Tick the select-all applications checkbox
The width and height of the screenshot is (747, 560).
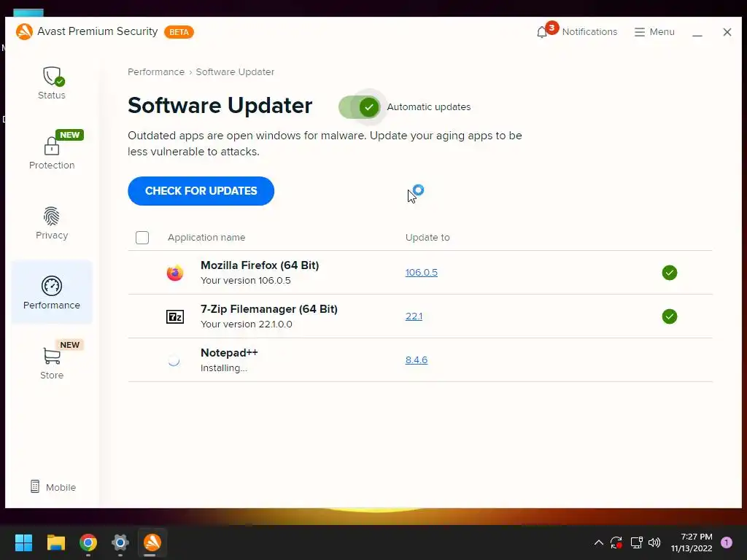point(142,237)
